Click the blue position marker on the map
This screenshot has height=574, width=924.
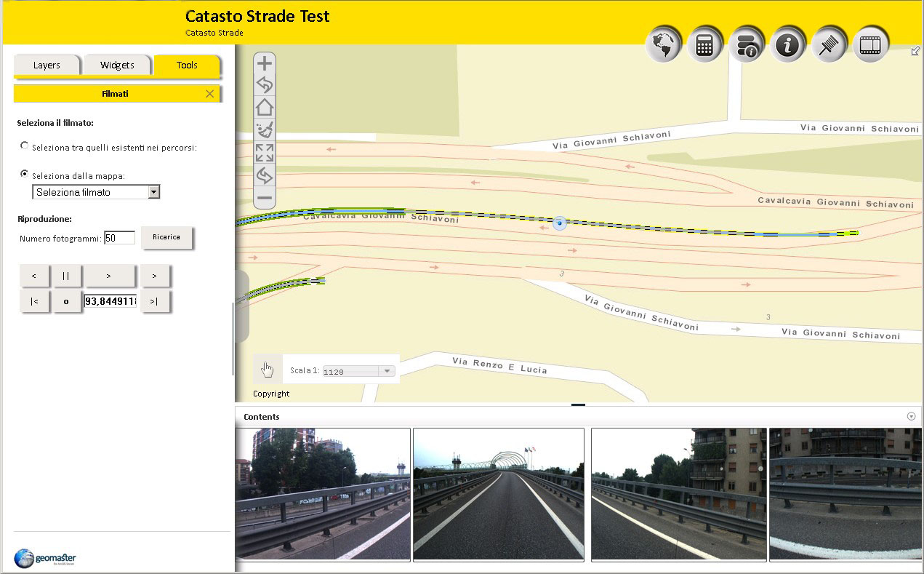559,223
